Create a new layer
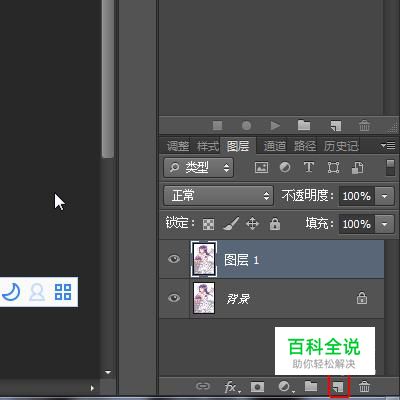 338,387
